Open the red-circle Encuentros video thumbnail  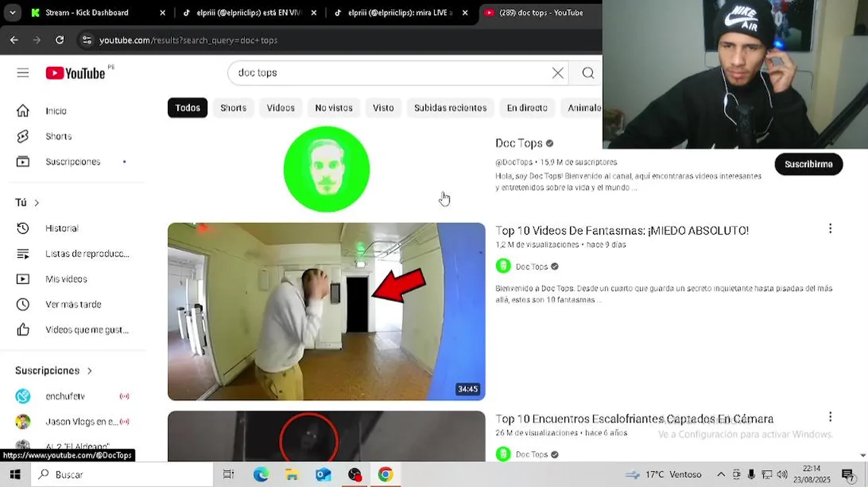click(x=327, y=436)
